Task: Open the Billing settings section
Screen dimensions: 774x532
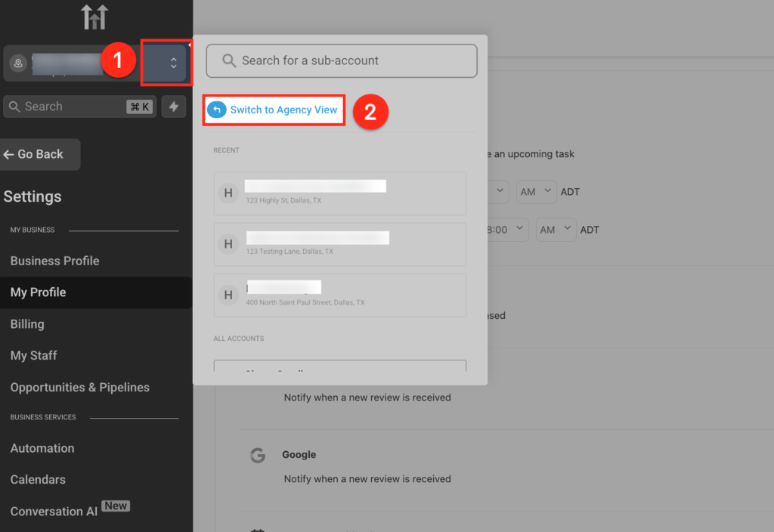Action: pyautogui.click(x=26, y=323)
